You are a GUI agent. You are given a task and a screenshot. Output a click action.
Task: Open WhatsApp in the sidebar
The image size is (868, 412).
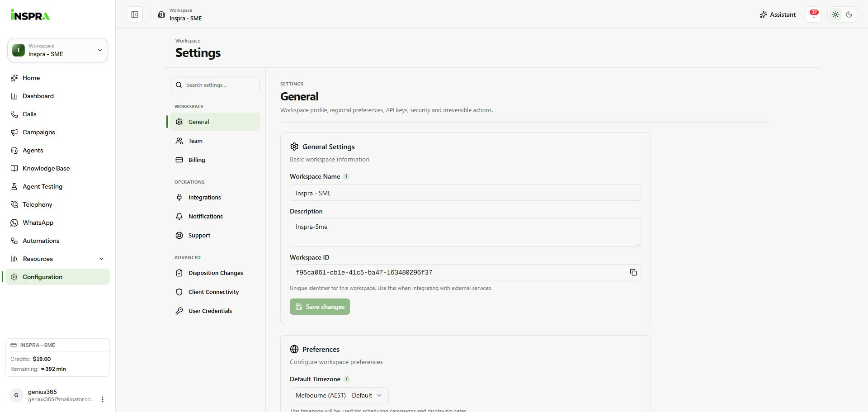pyautogui.click(x=57, y=223)
